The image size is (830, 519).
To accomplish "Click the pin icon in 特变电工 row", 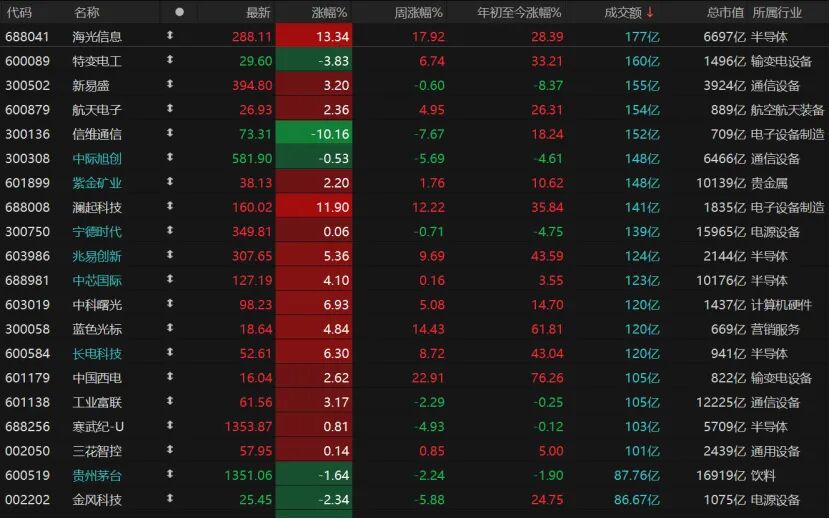I will pos(170,60).
